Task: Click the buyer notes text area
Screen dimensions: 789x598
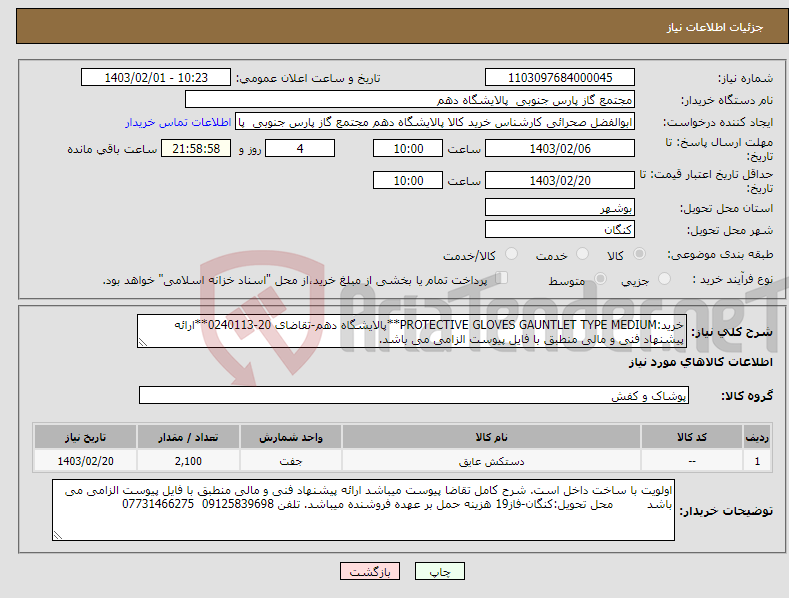Action: click(363, 510)
